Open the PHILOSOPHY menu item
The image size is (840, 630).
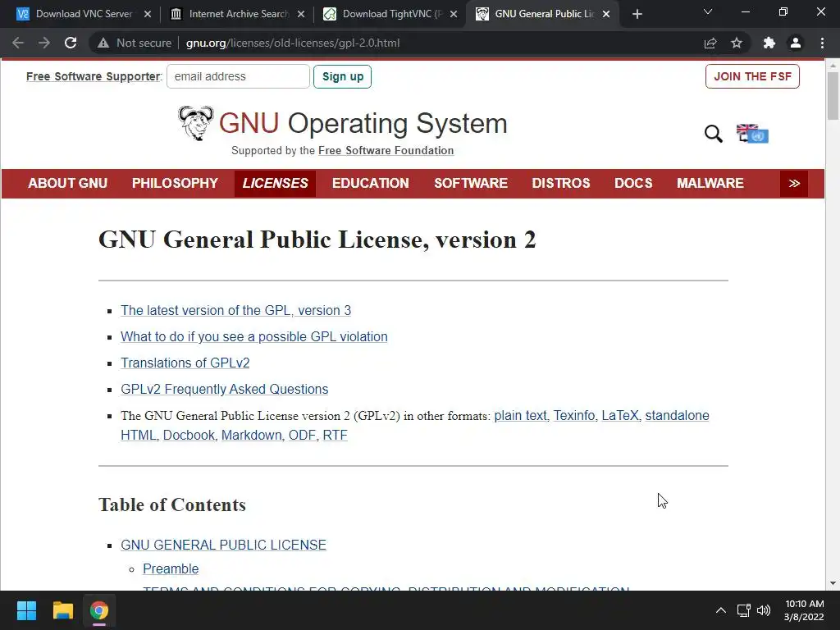[175, 183]
